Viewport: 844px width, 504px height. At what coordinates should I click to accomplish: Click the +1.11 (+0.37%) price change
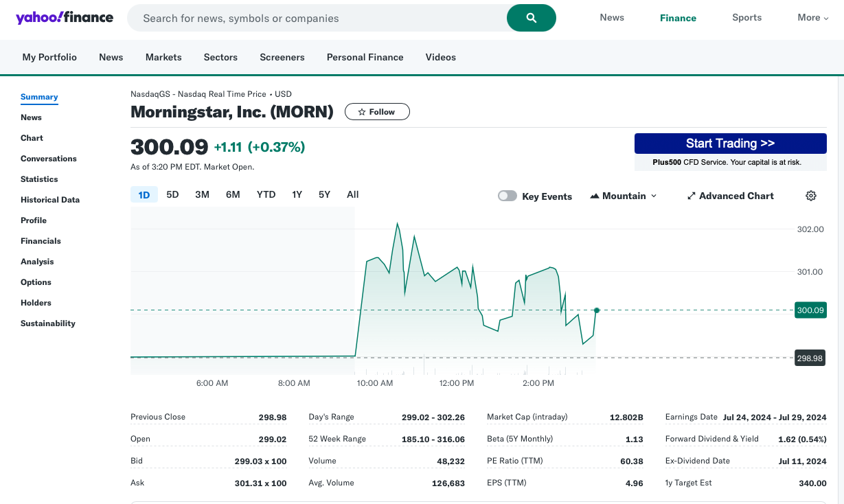tap(260, 147)
